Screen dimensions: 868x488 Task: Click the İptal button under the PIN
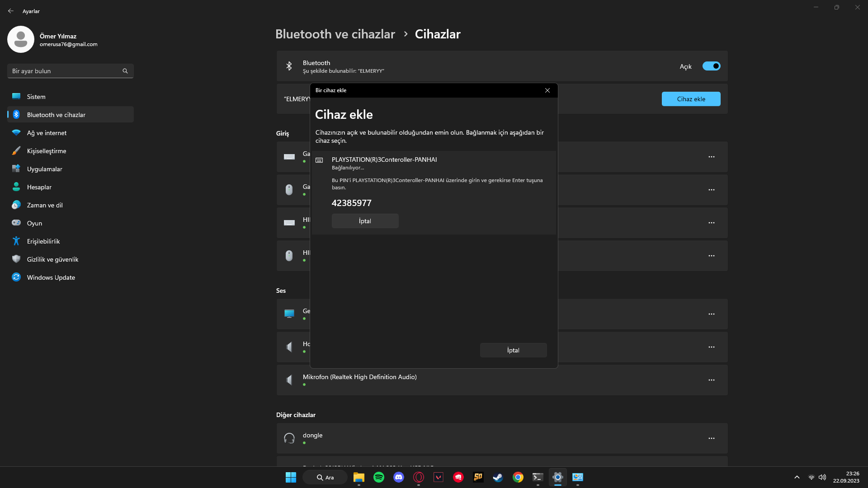click(365, 221)
